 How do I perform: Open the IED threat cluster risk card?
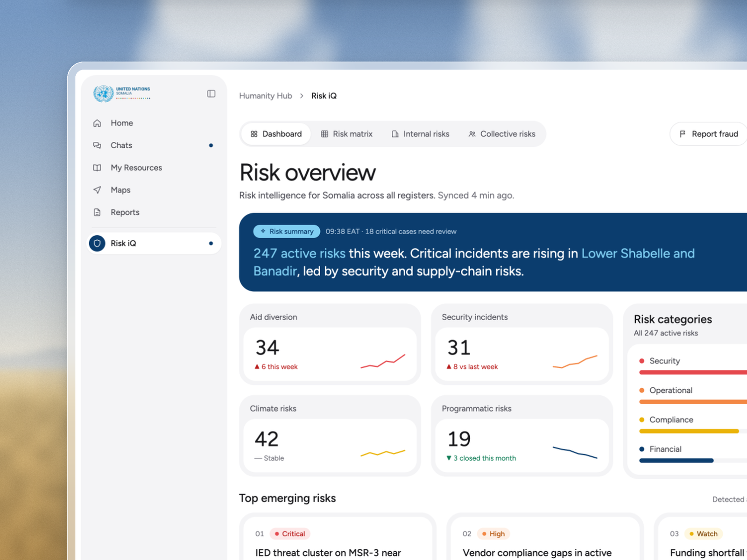pyautogui.click(x=338, y=537)
